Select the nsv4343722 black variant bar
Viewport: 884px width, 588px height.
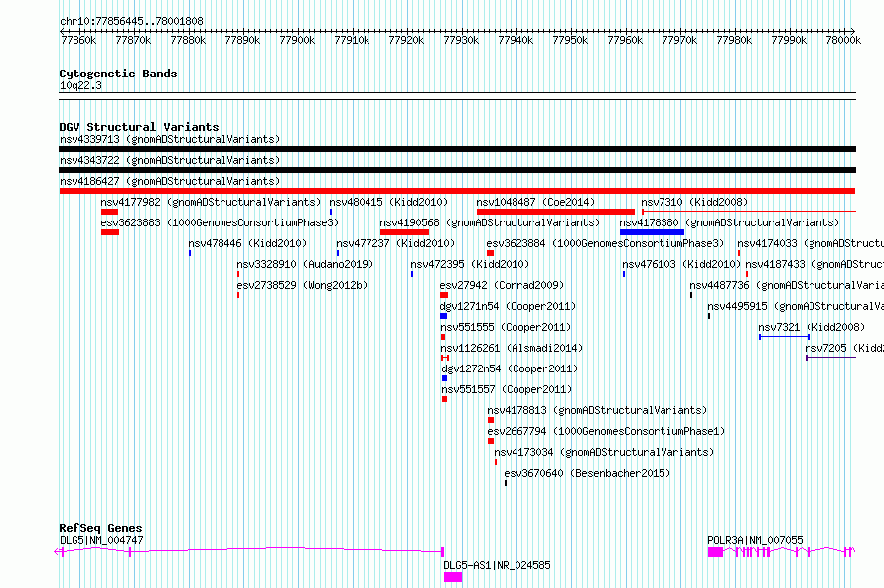[457, 170]
